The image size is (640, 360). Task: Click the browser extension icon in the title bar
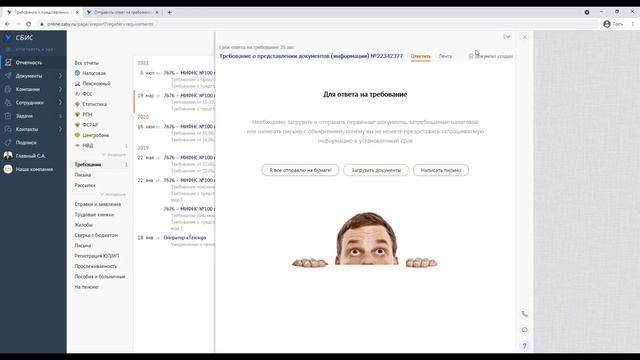(x=587, y=12)
